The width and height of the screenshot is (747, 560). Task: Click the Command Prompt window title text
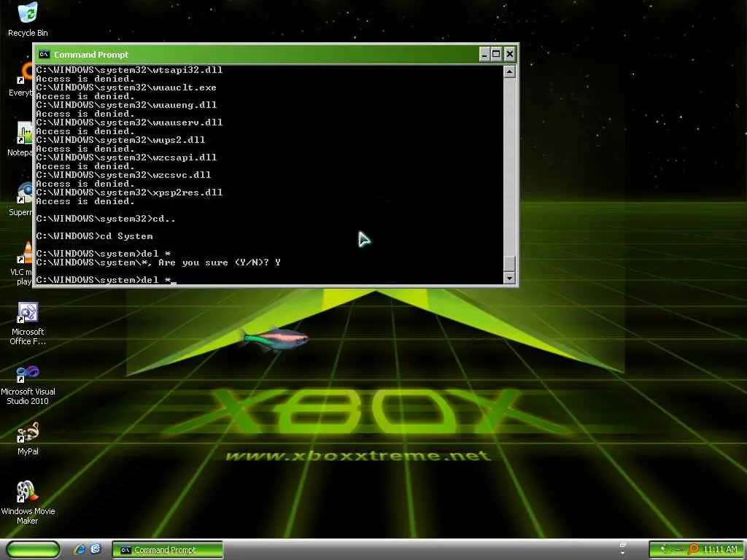tap(91, 55)
